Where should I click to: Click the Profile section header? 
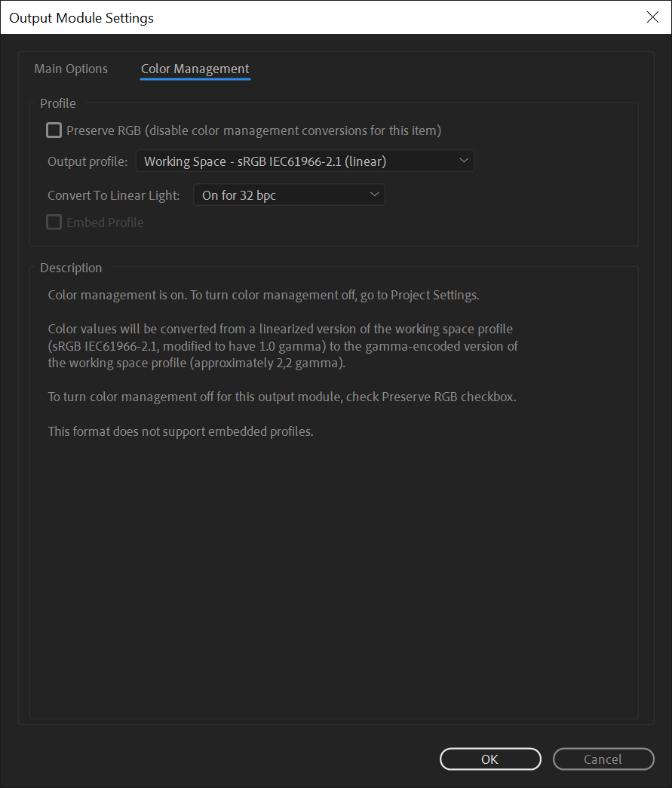tap(57, 103)
